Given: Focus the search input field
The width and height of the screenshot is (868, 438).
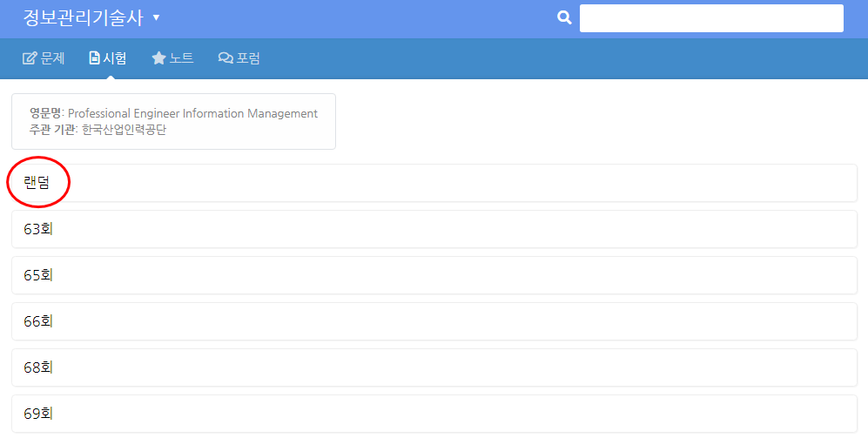Looking at the screenshot, I should pos(711,18).
